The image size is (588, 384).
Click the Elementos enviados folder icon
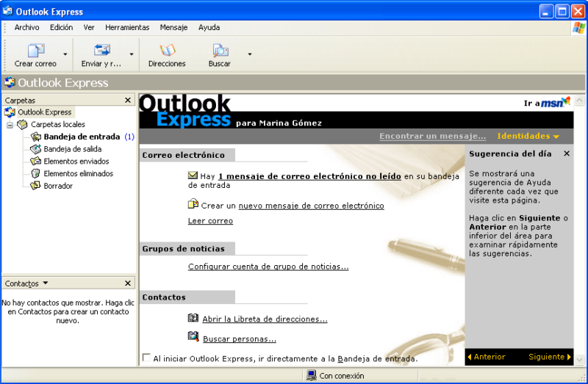click(x=35, y=162)
